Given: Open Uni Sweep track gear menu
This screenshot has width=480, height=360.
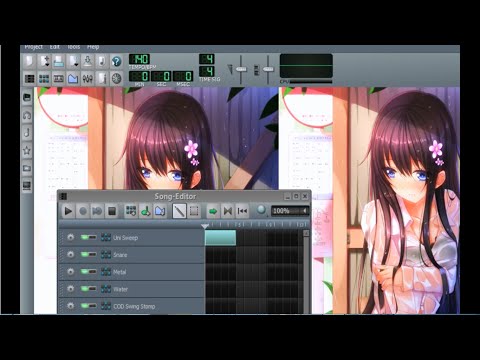Looking at the screenshot, I should (x=70, y=237).
